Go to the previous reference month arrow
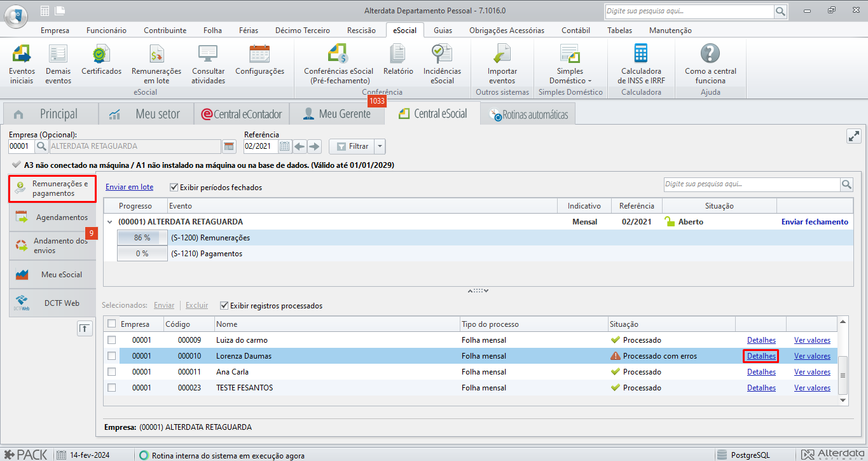 300,147
